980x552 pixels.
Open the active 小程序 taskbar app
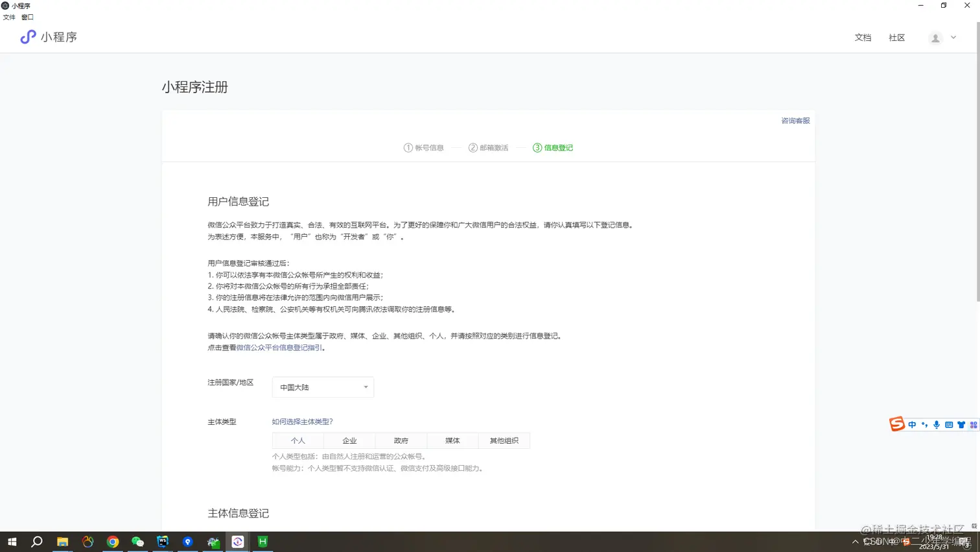238,542
